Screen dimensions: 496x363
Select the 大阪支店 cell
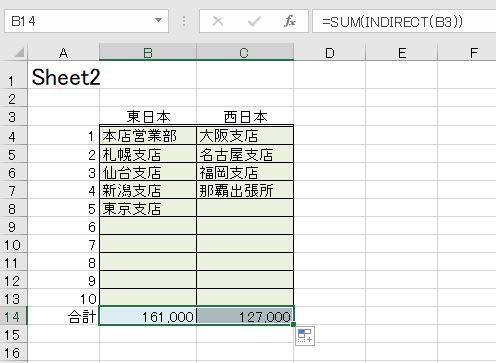click(245, 135)
